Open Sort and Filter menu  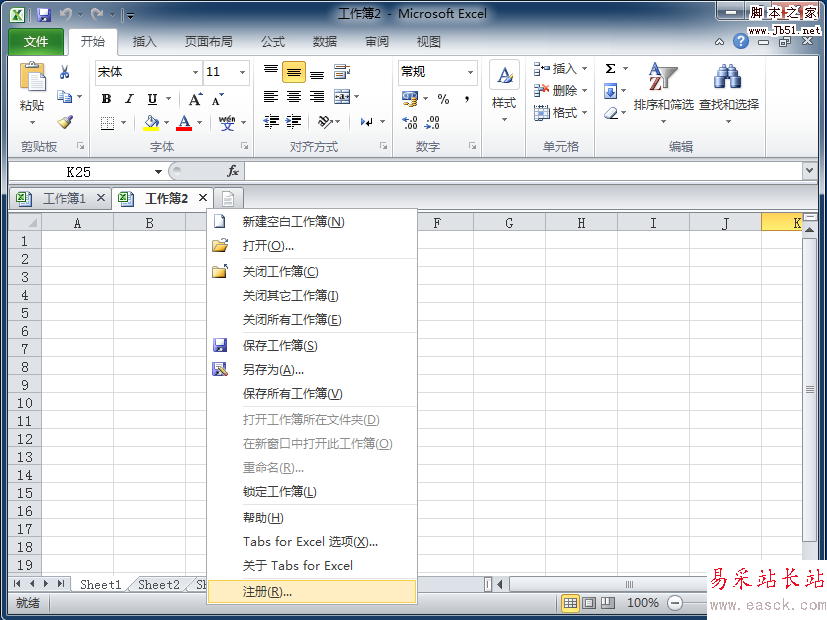(663, 93)
